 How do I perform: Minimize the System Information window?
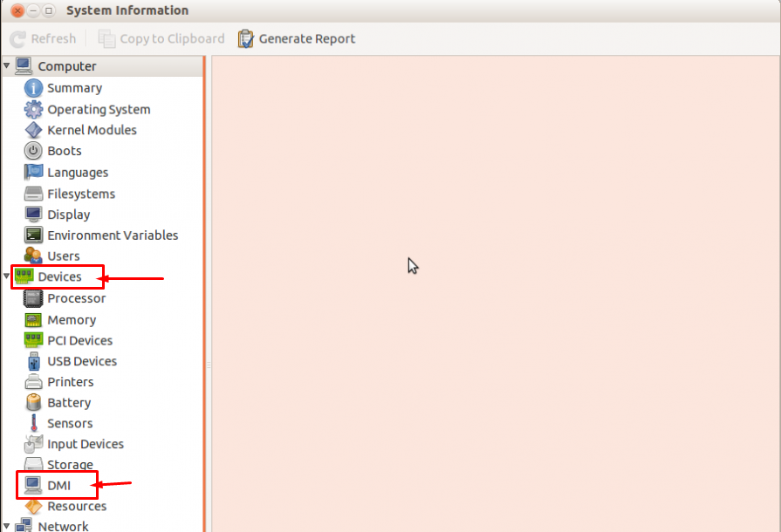click(33, 10)
